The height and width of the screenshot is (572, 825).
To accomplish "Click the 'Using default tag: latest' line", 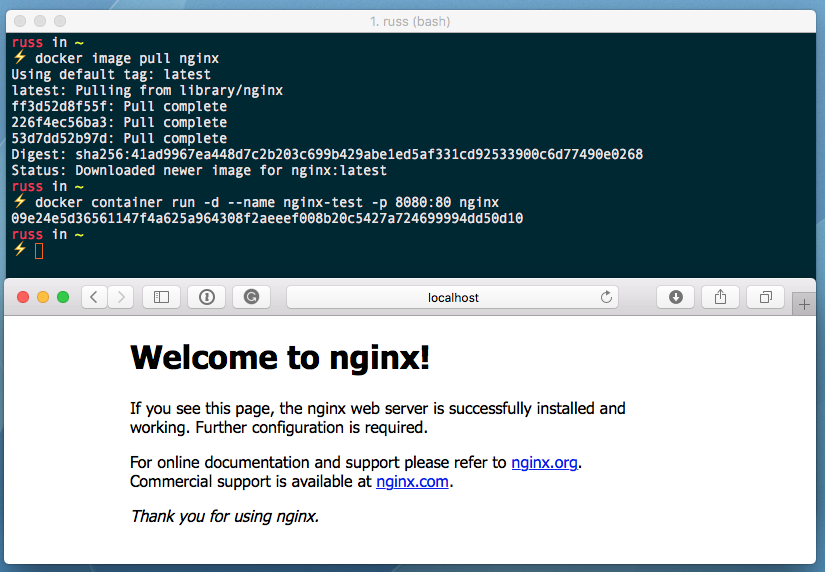I will pyautogui.click(x=111, y=74).
